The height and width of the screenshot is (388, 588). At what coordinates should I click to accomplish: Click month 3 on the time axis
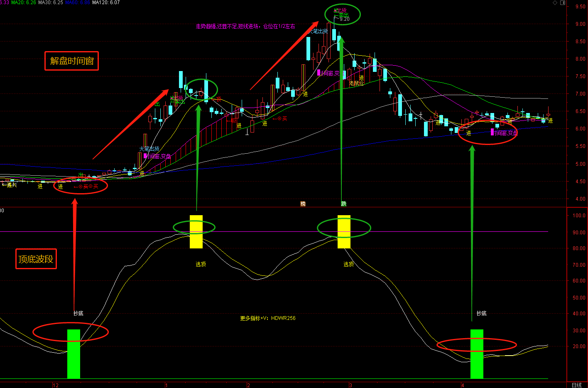[350, 385]
